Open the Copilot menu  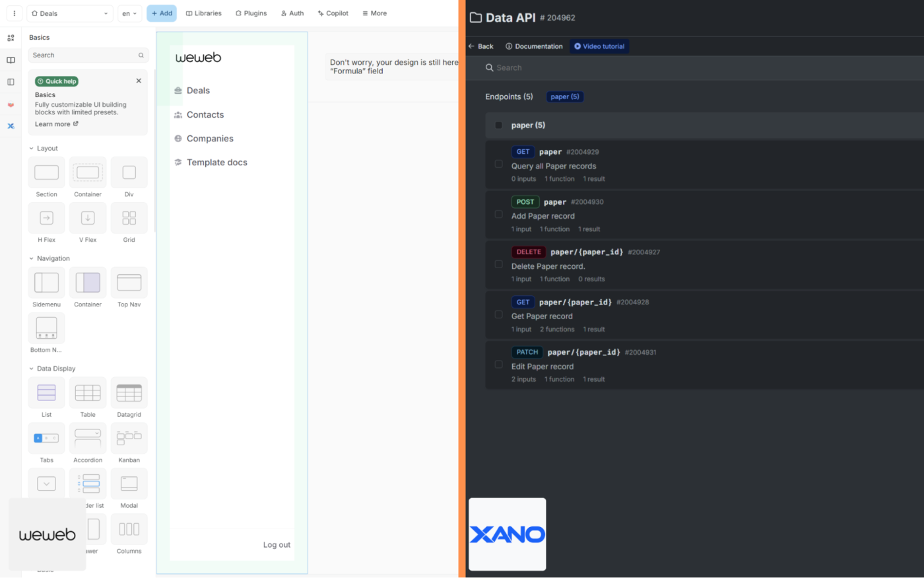pyautogui.click(x=333, y=13)
